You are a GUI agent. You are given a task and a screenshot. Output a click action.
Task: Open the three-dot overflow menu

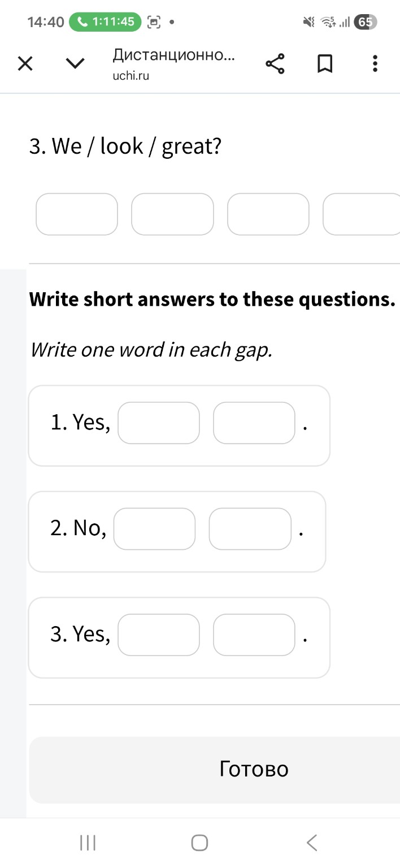coord(375,64)
